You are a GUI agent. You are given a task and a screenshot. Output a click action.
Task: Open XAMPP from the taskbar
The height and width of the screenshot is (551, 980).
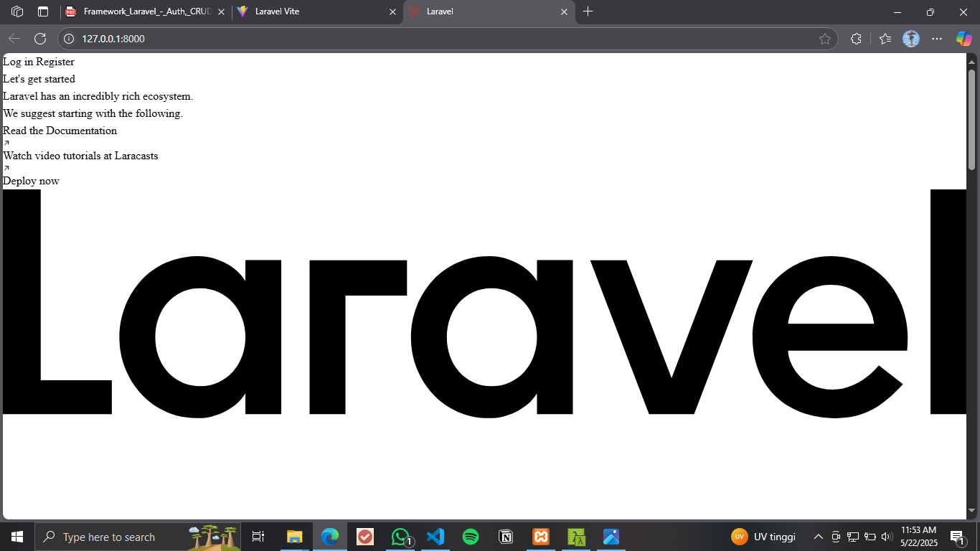(541, 537)
